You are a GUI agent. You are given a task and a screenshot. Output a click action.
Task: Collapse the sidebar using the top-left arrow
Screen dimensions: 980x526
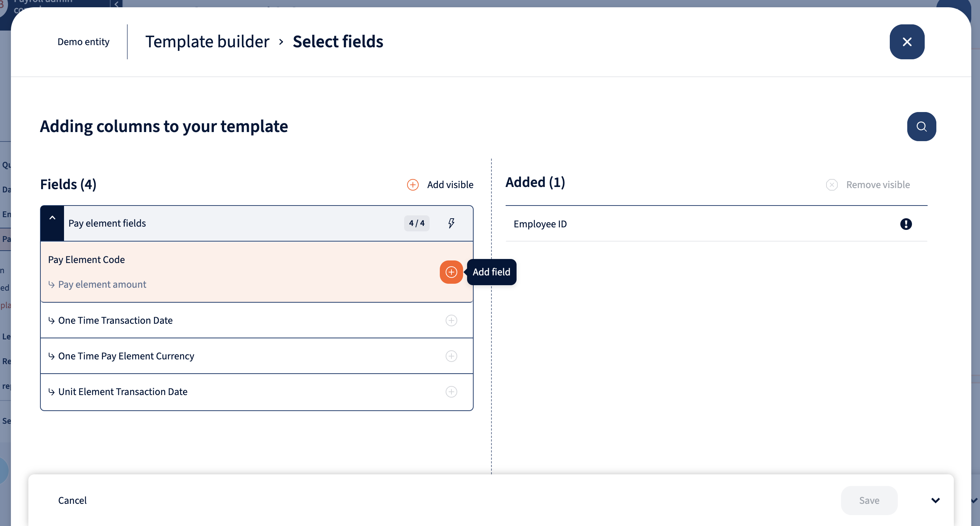(116, 4)
